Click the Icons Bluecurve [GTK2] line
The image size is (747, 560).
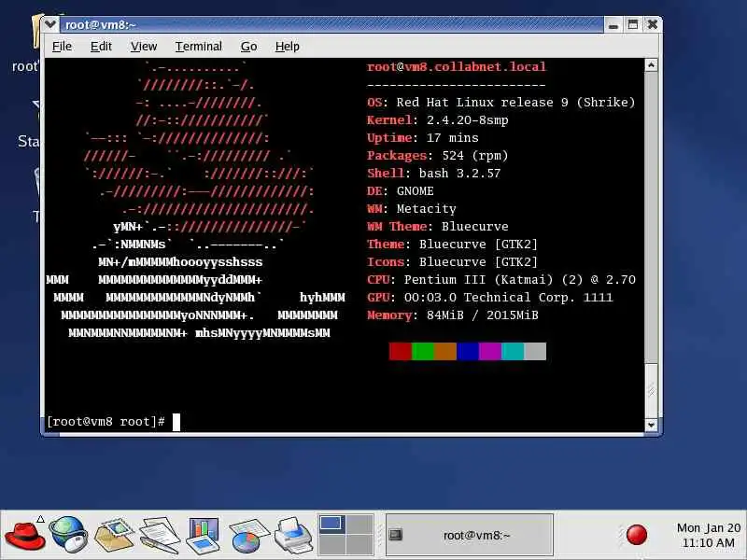(x=452, y=262)
